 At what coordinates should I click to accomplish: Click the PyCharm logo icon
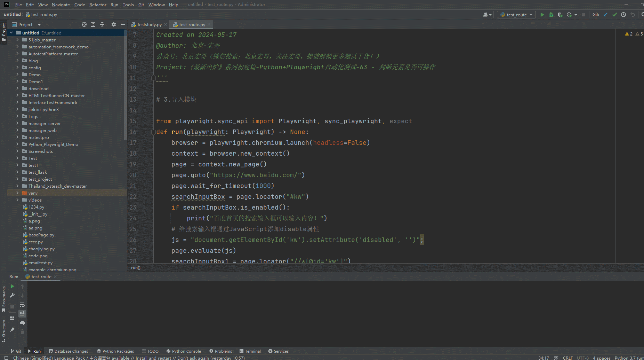(x=7, y=5)
